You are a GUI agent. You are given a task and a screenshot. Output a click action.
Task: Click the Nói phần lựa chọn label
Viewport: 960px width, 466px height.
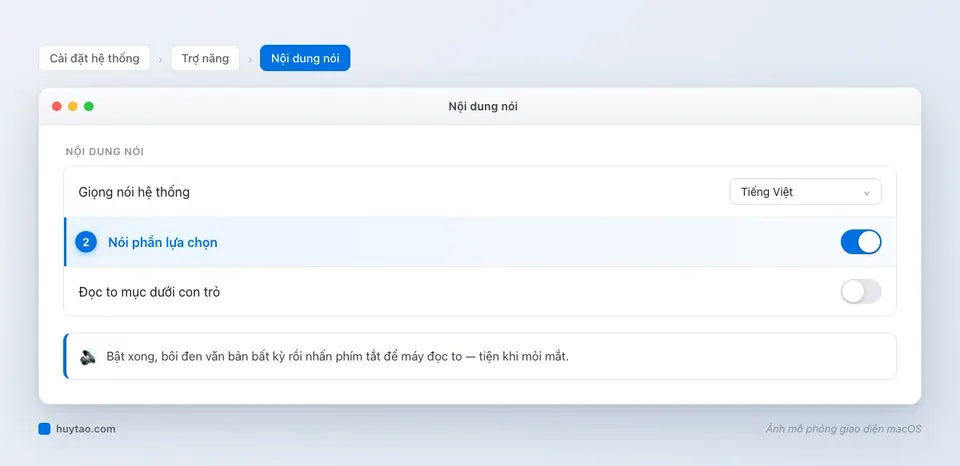[x=163, y=242]
